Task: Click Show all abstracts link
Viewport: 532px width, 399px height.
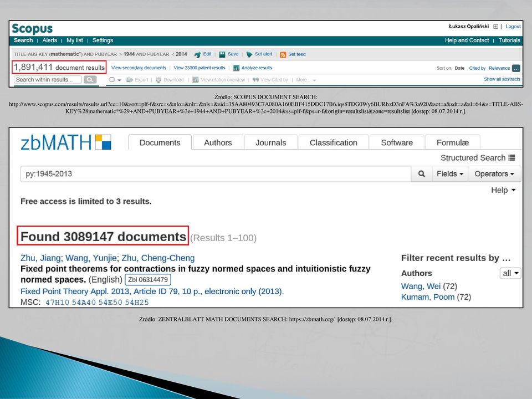Action: pos(502,79)
